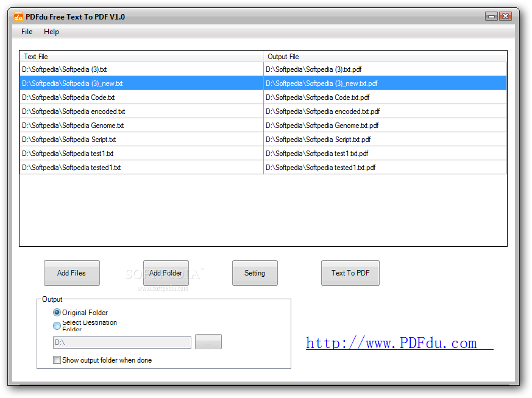This screenshot has height=398, width=532.
Task: Start conversion with Text To PDF button
Action: [x=350, y=273]
